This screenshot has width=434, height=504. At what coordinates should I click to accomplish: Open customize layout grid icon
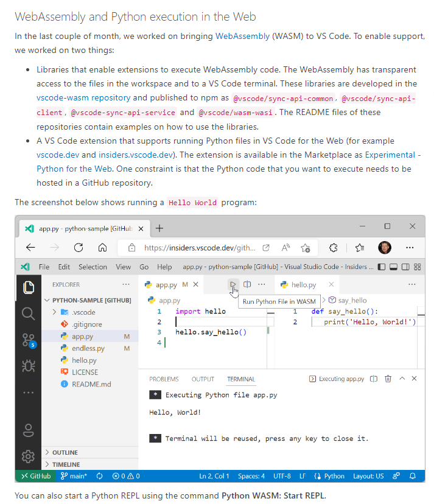point(418,267)
